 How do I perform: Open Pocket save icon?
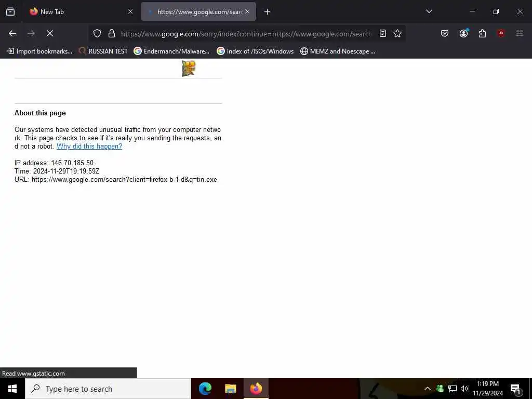[445, 33]
